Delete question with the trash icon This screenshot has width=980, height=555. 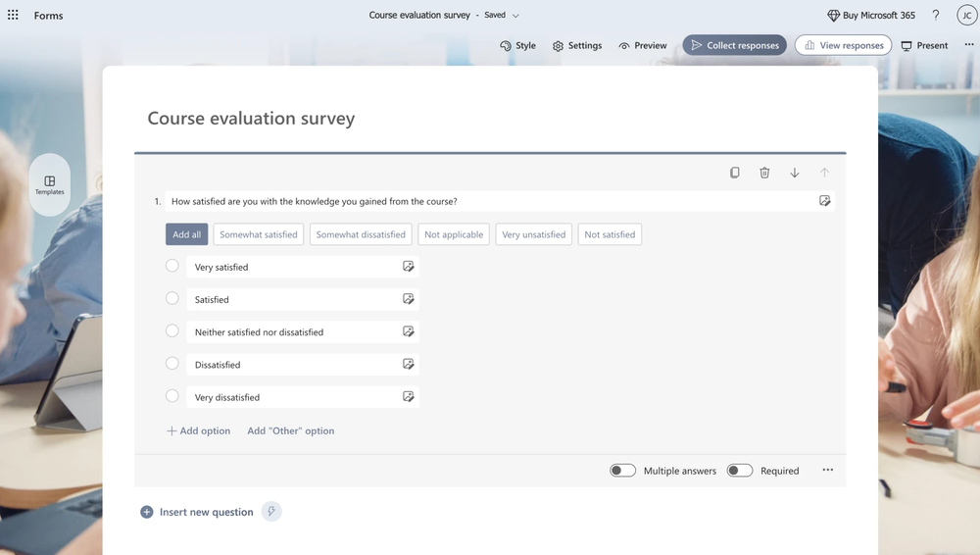pos(764,173)
